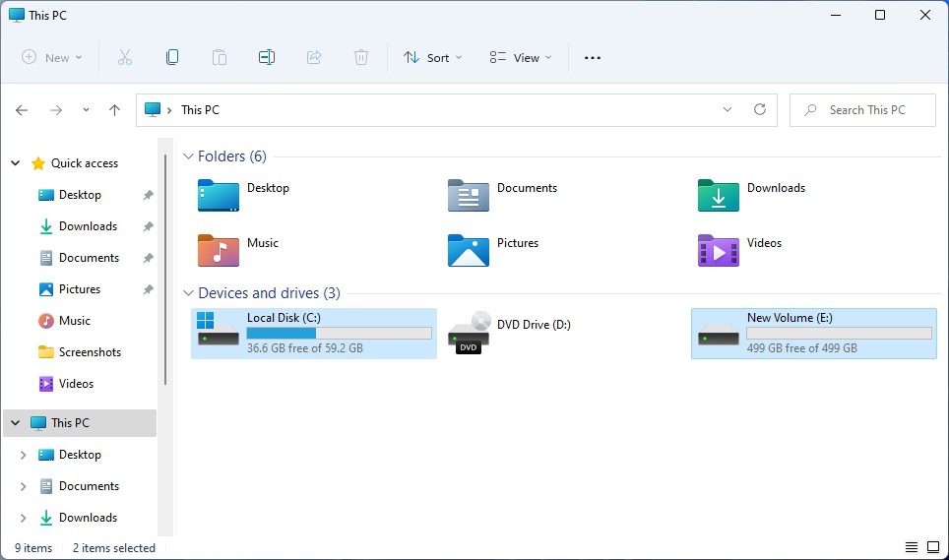The width and height of the screenshot is (949, 560).
Task: Click the '499 GB free of 499 GB' text
Action: point(802,348)
